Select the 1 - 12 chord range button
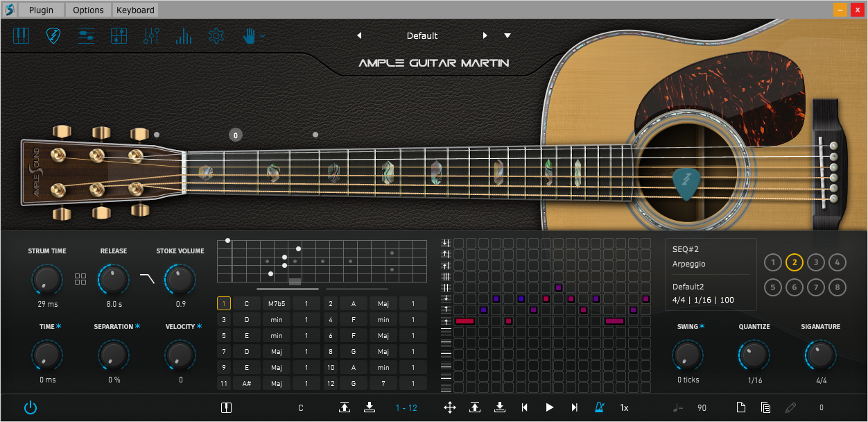This screenshot has width=868, height=422. [x=406, y=408]
